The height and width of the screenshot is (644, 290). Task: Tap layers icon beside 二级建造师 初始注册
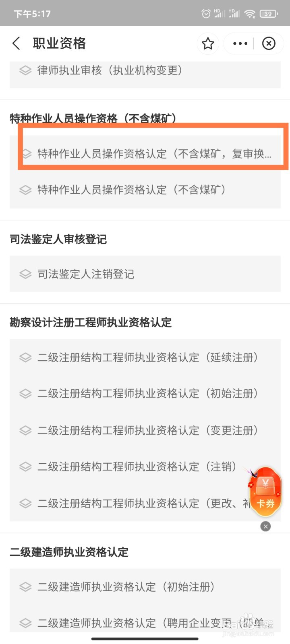tap(25, 587)
